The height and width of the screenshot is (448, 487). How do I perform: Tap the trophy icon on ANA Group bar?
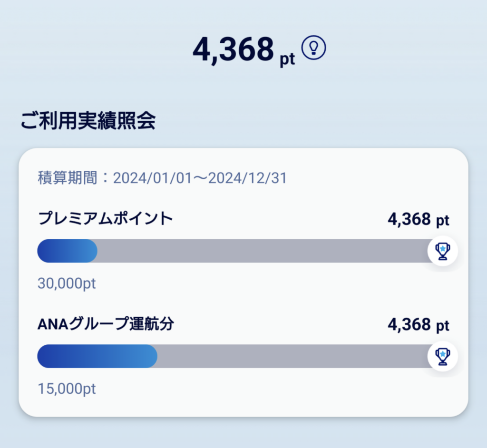coord(443,356)
